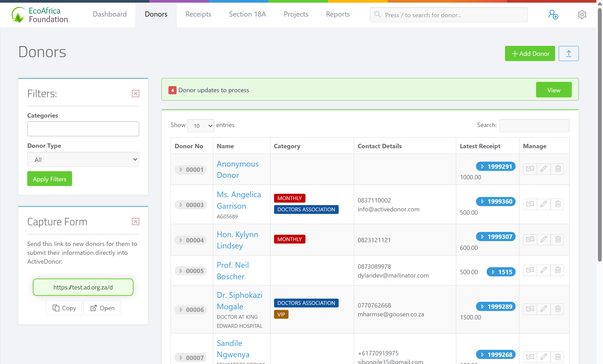The height and width of the screenshot is (364, 603).
Task: Click the upload/export arrow button
Action: click(569, 53)
